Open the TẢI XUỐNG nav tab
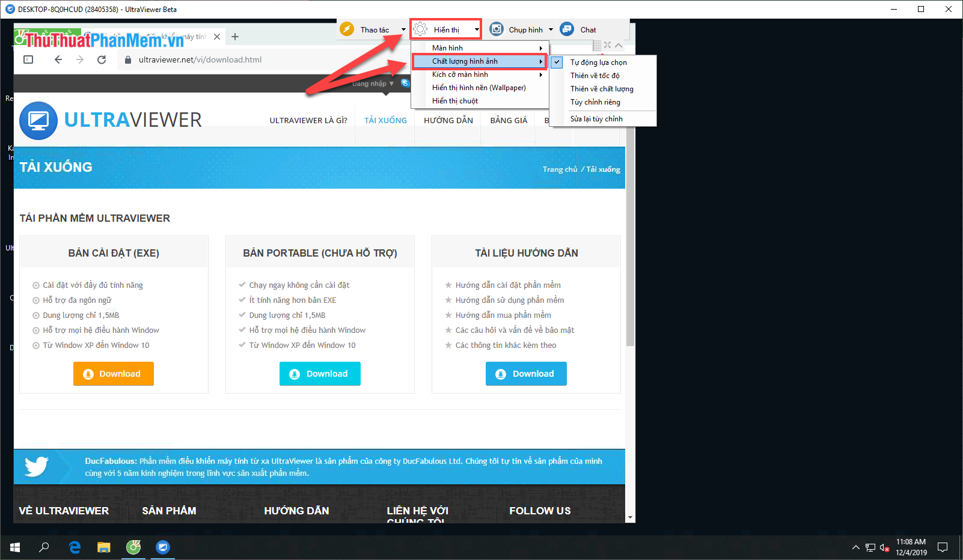The width and height of the screenshot is (963, 560). click(x=385, y=120)
